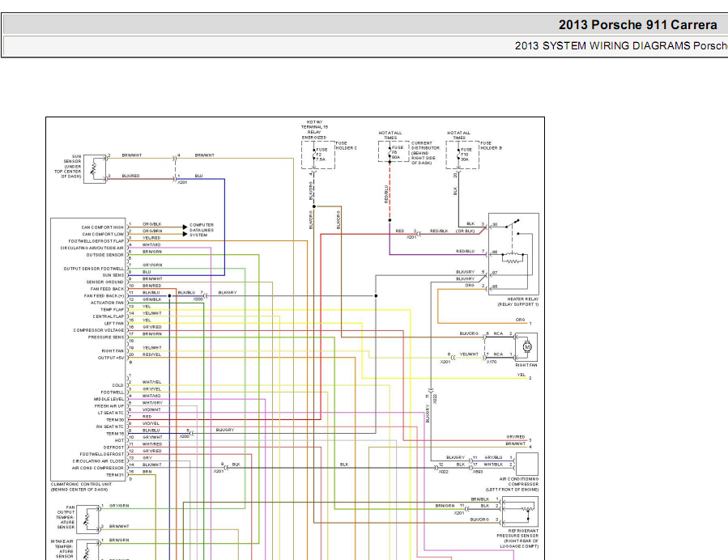Click the relay switch contact symbol

512,223
